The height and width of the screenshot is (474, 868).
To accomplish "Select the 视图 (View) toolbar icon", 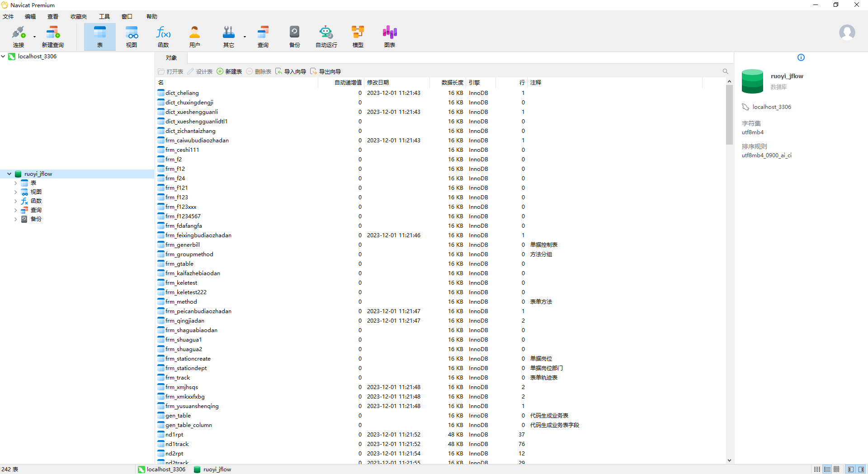I will click(x=132, y=36).
